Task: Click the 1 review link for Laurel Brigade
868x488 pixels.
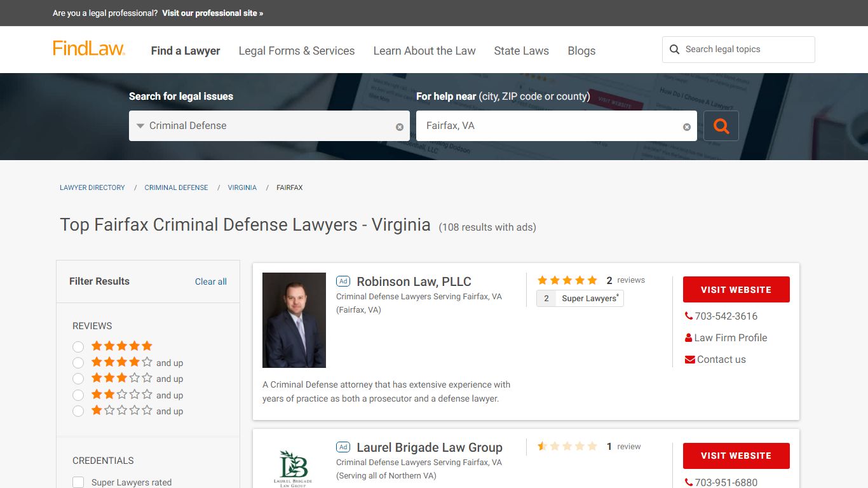Action: click(624, 447)
